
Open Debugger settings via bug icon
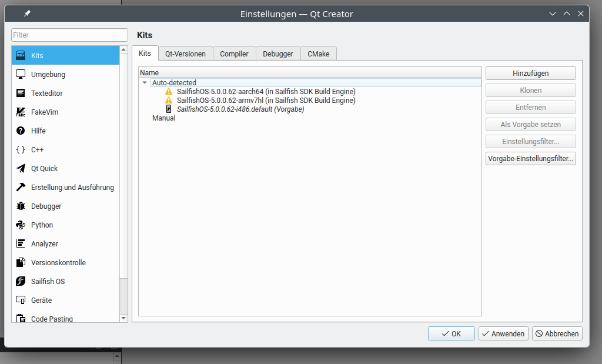click(x=21, y=206)
